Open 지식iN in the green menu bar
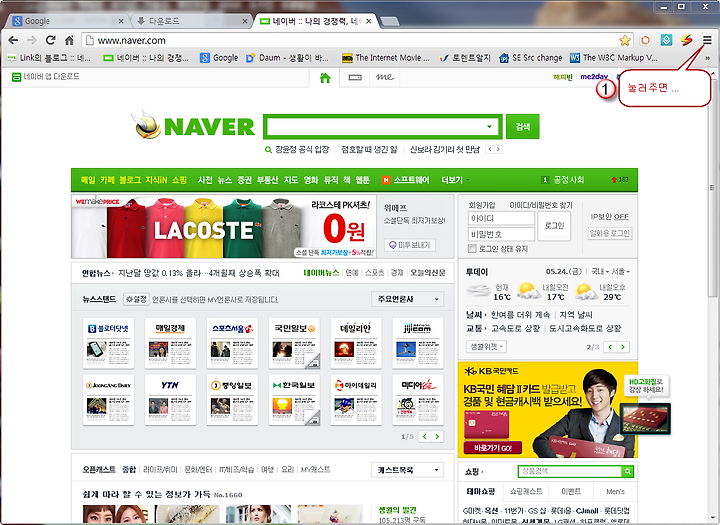Image resolution: width=720 pixels, height=525 pixels. pos(156,180)
